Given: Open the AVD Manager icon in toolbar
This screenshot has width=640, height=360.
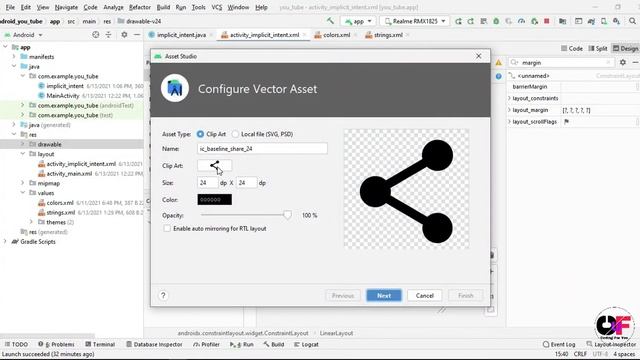Looking at the screenshot, I should pos(604,21).
